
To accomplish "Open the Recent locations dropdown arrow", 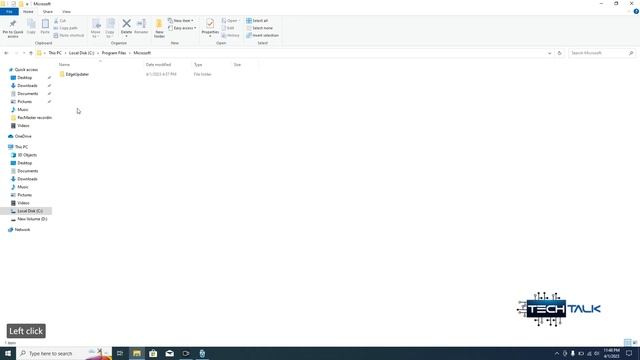I will (24, 53).
